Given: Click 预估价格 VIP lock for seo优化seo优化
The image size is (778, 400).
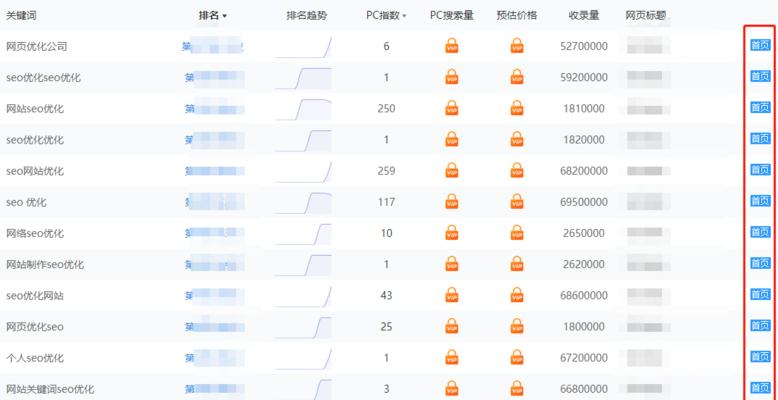Looking at the screenshot, I should click(517, 77).
